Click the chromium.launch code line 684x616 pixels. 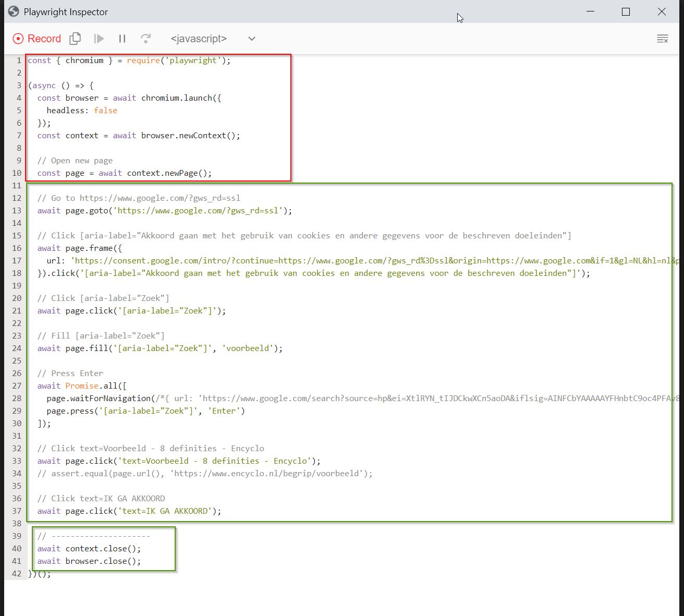point(129,98)
